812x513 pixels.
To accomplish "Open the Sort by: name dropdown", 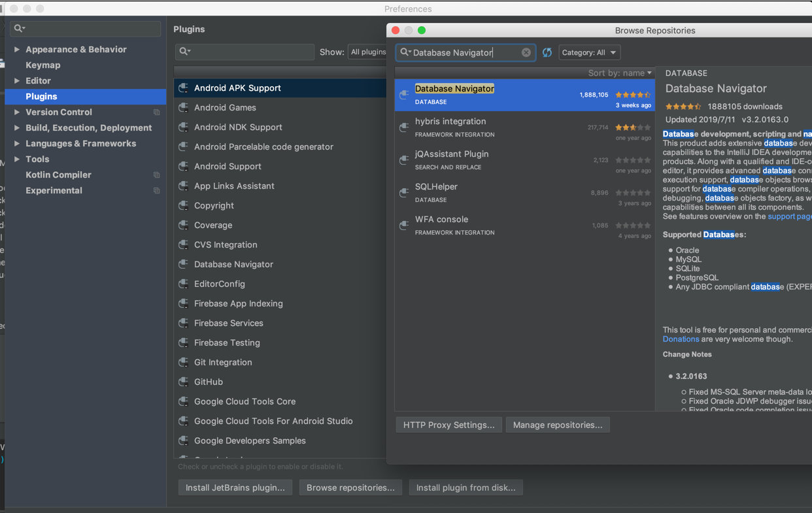I will (x=620, y=73).
